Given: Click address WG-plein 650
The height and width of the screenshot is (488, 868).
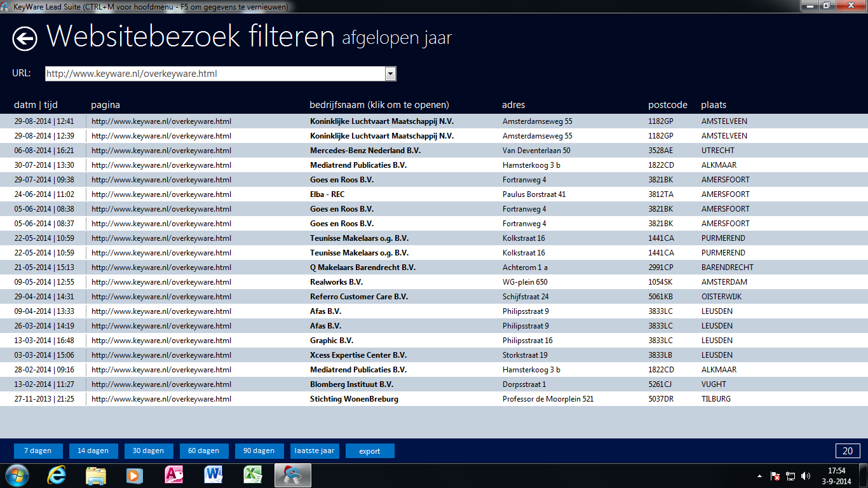Looking at the screenshot, I should [x=525, y=282].
